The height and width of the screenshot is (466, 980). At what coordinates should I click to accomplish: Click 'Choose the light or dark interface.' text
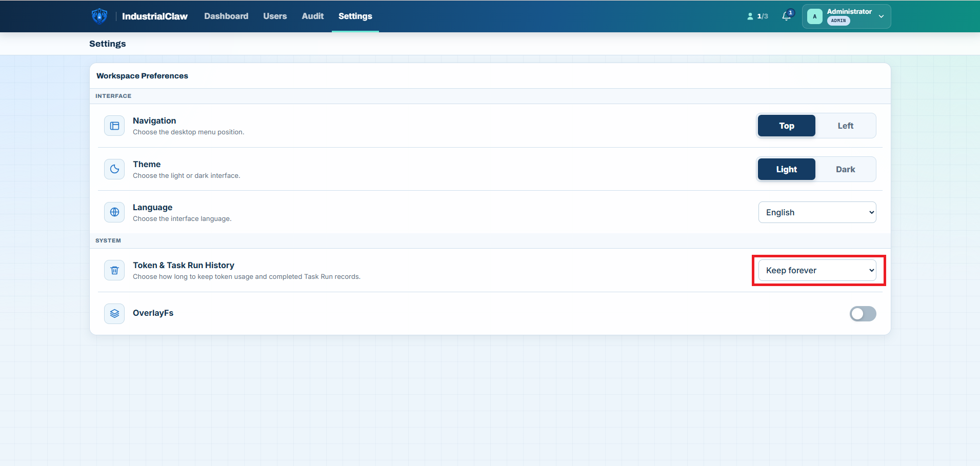point(186,176)
